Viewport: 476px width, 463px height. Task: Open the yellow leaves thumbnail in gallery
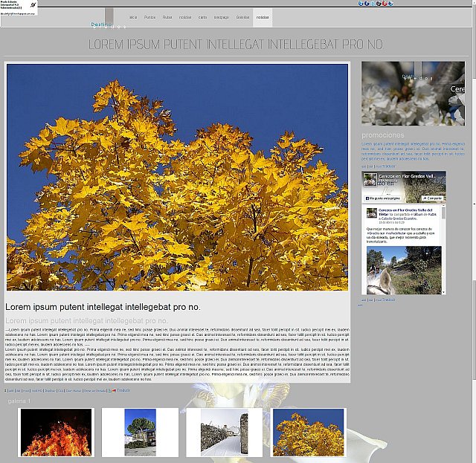coord(309,433)
